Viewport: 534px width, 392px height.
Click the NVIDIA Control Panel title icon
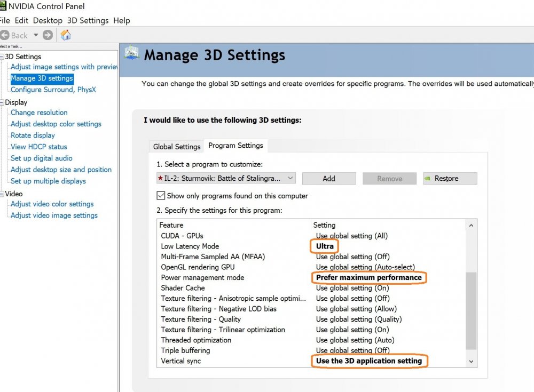3,6
